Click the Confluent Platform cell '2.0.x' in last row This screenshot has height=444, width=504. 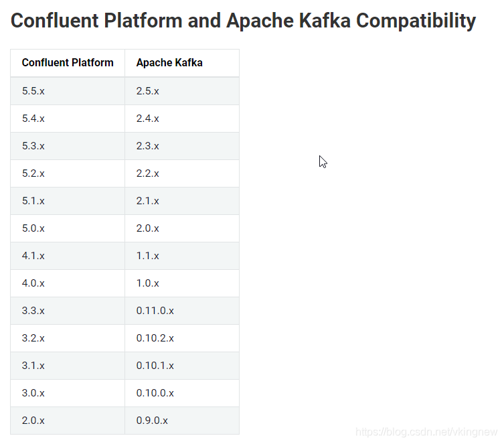68,421
